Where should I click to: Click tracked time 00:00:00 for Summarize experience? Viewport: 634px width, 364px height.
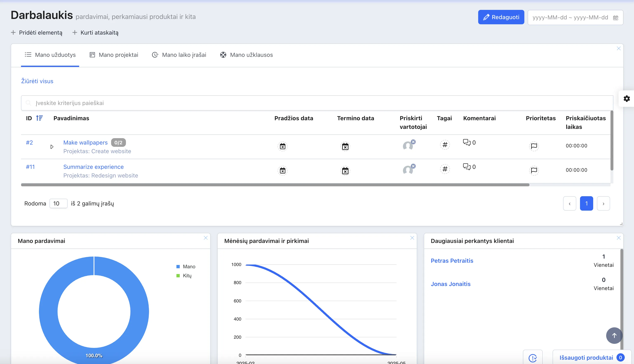[576, 170]
